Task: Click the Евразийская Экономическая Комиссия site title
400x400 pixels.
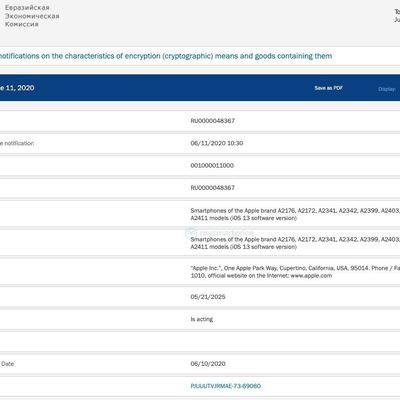Action: pos(32,16)
